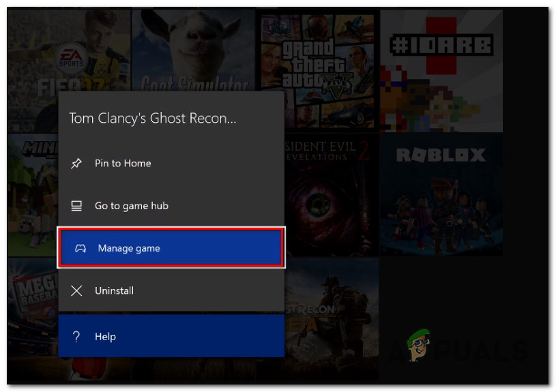The height and width of the screenshot is (392, 556).
Task: Click the game hub monitor icon
Action: (76, 206)
